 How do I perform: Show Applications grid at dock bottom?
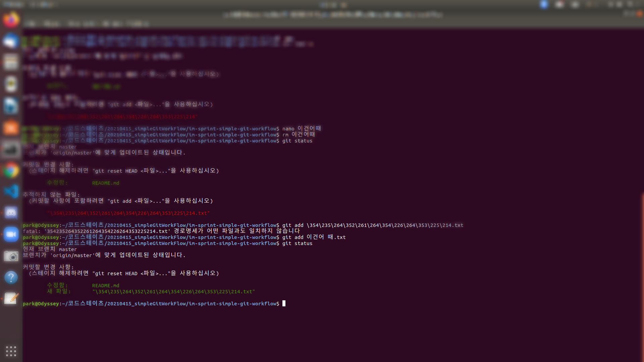(11, 351)
